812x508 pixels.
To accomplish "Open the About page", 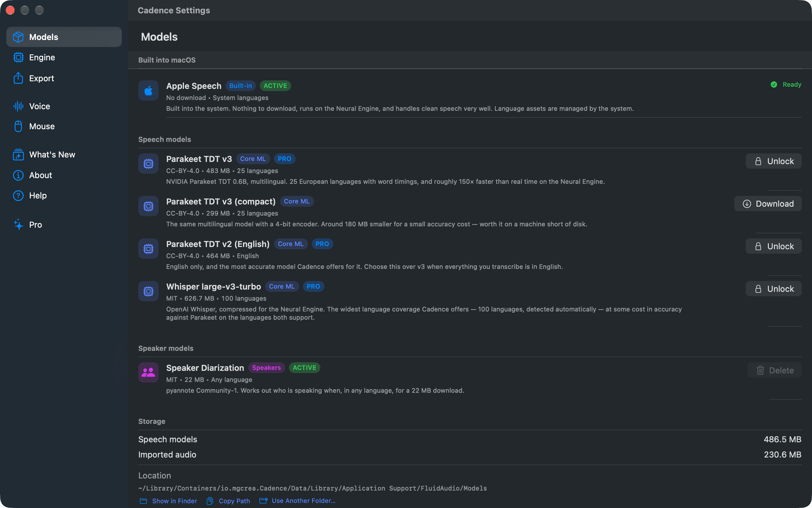I will tap(64, 175).
